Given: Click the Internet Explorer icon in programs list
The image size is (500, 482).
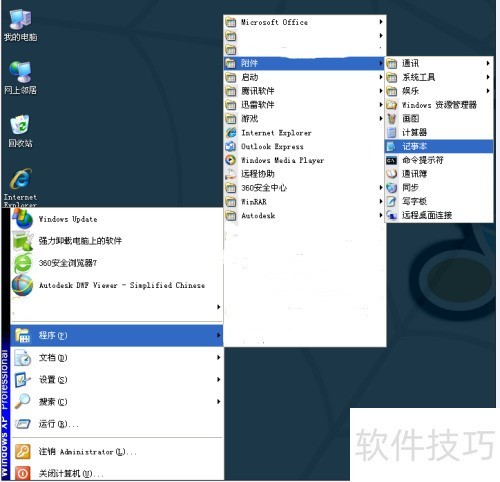Looking at the screenshot, I should [x=231, y=133].
